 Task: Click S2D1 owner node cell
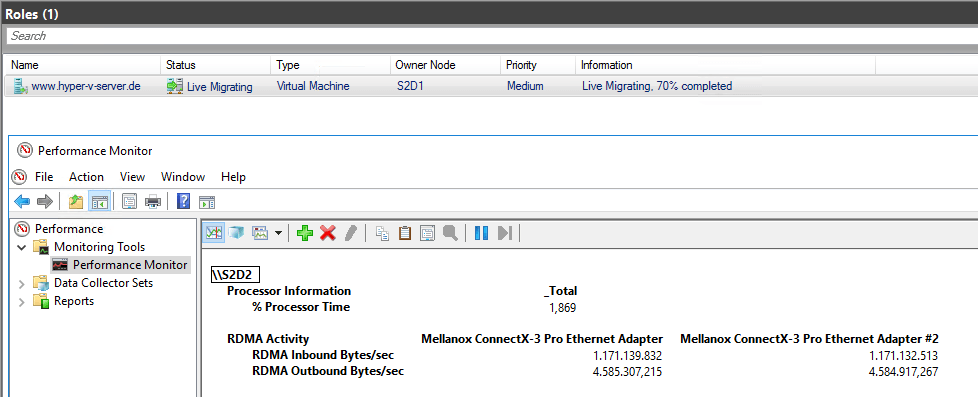(410, 86)
